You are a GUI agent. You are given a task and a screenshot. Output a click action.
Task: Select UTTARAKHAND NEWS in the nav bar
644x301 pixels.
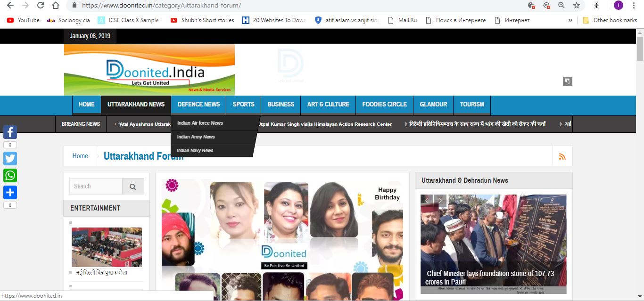tap(136, 105)
